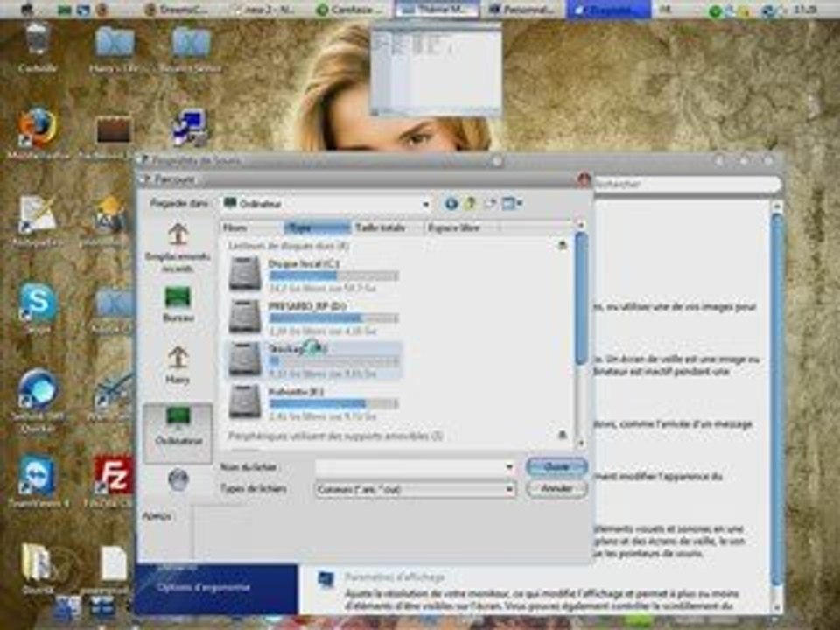This screenshot has width=840, height=630.
Task: Click the Apple logo in top bar
Action: [26, 9]
